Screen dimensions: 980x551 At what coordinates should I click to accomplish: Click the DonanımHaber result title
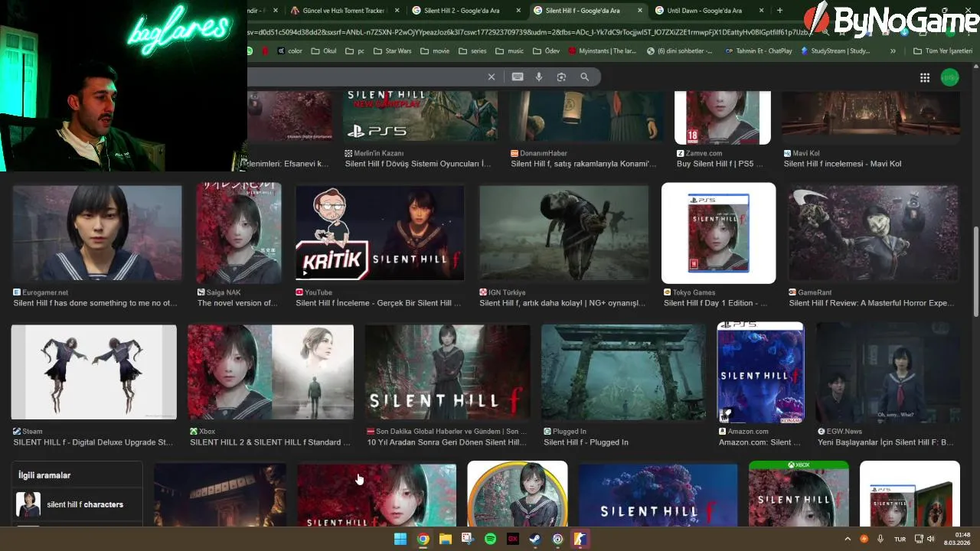click(x=583, y=164)
